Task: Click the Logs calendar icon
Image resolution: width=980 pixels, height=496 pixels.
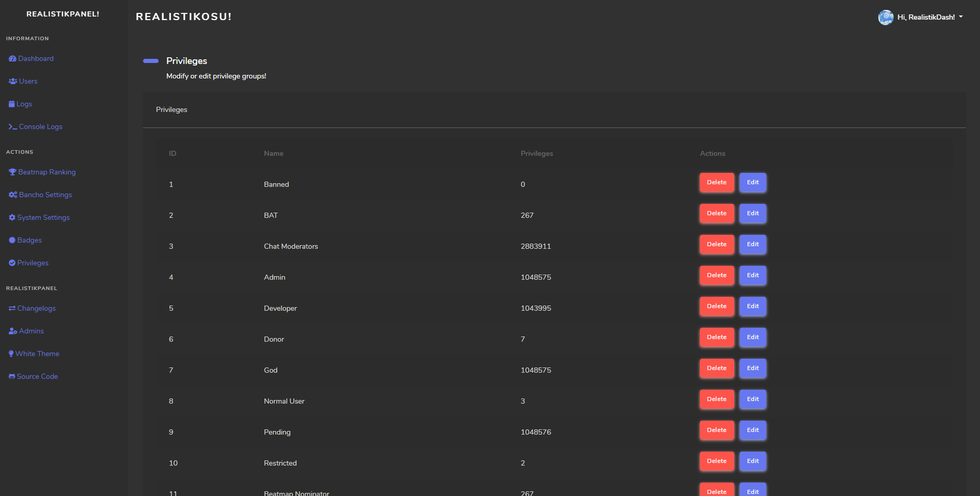Action: [x=12, y=104]
